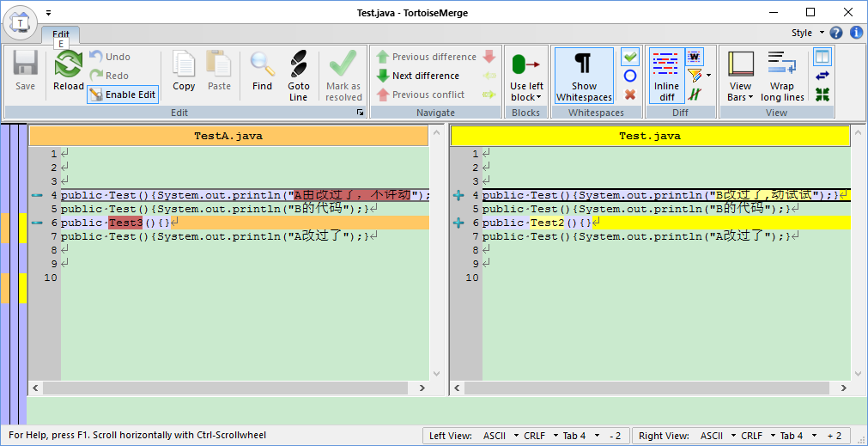Click the Save icon

25,71
